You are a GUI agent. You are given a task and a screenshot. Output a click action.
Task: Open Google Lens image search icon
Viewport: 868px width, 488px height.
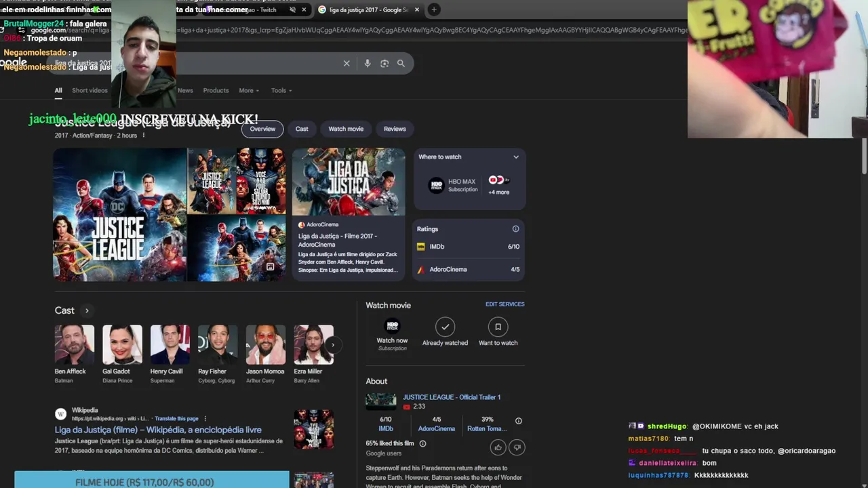point(384,63)
